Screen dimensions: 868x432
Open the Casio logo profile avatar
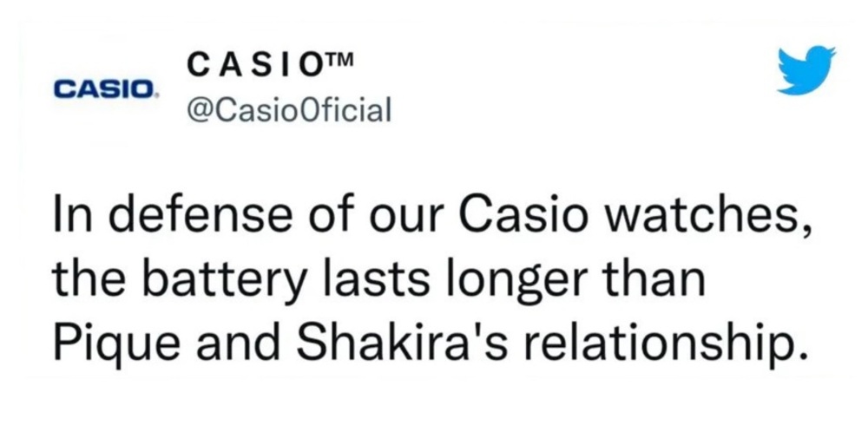click(105, 89)
